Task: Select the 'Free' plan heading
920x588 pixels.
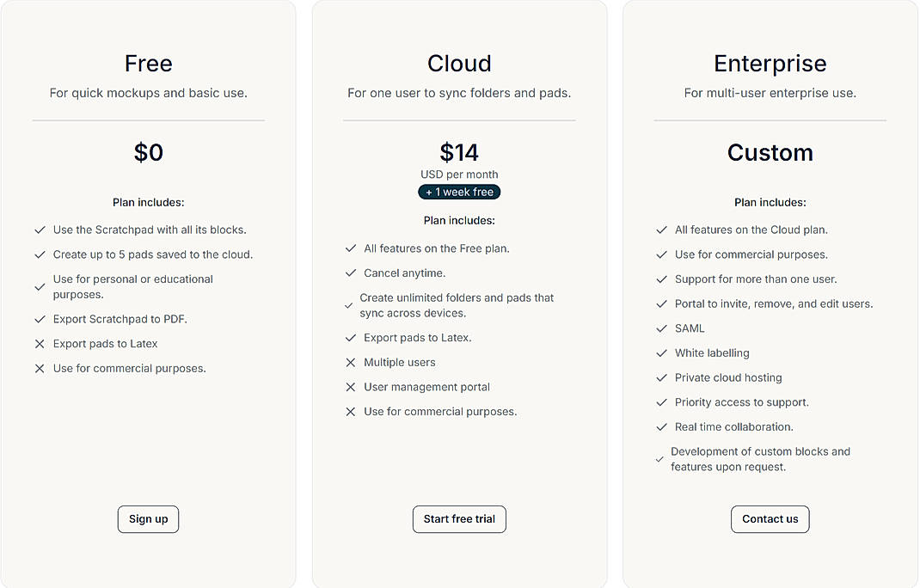Action: click(x=148, y=63)
